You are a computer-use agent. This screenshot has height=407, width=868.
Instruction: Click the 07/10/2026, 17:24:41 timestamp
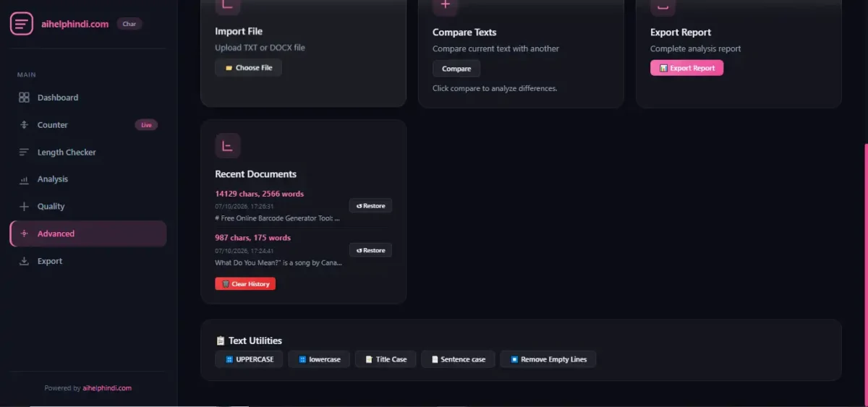click(244, 251)
